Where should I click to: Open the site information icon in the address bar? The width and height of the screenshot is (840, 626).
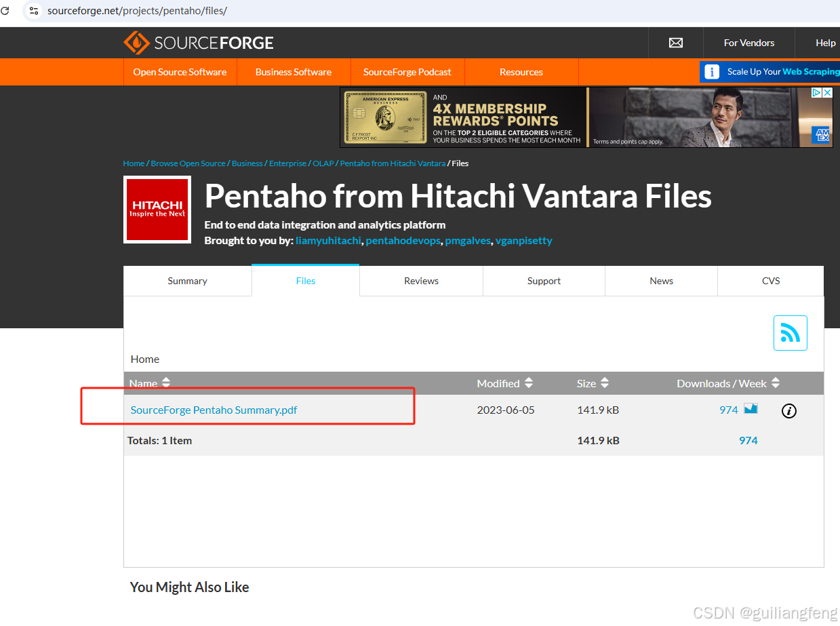pyautogui.click(x=34, y=11)
